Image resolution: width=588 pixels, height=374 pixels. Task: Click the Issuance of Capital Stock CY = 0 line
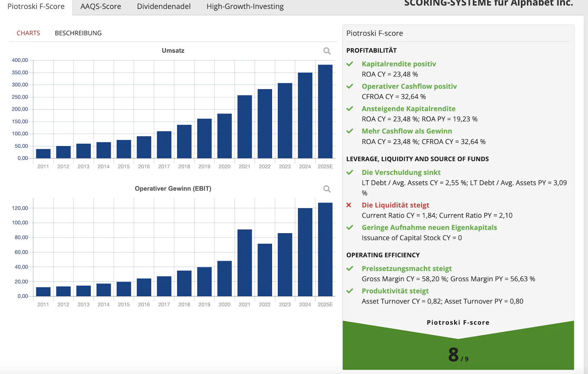tap(412, 238)
